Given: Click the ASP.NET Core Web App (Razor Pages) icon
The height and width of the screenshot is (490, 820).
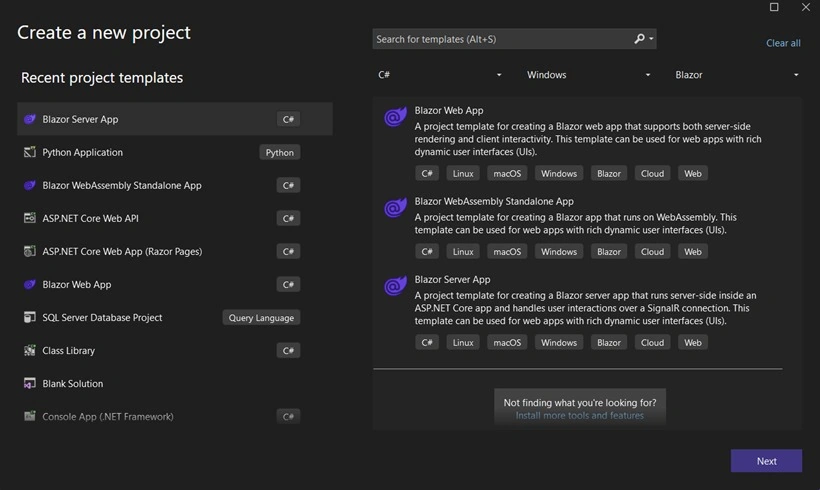Looking at the screenshot, I should pyautogui.click(x=30, y=251).
